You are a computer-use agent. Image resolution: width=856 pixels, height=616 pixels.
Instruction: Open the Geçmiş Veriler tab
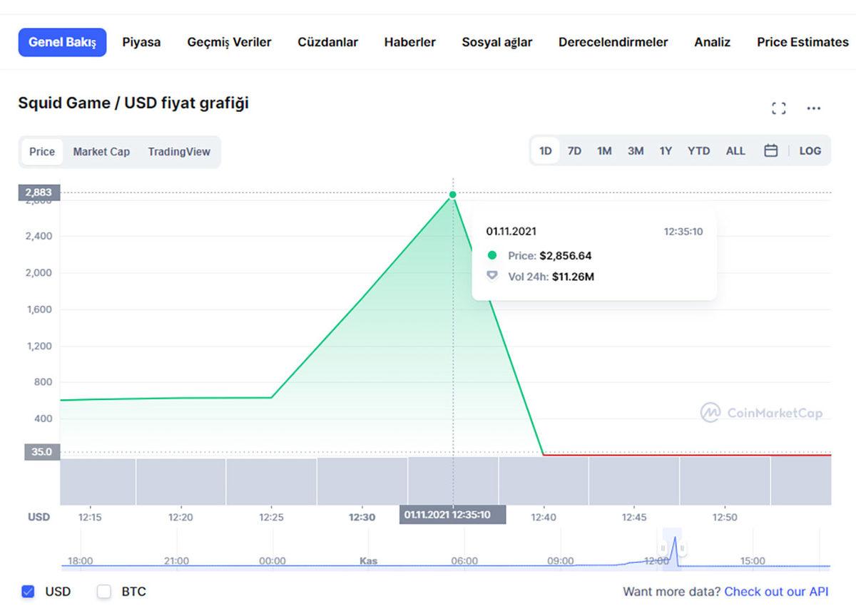click(x=229, y=42)
